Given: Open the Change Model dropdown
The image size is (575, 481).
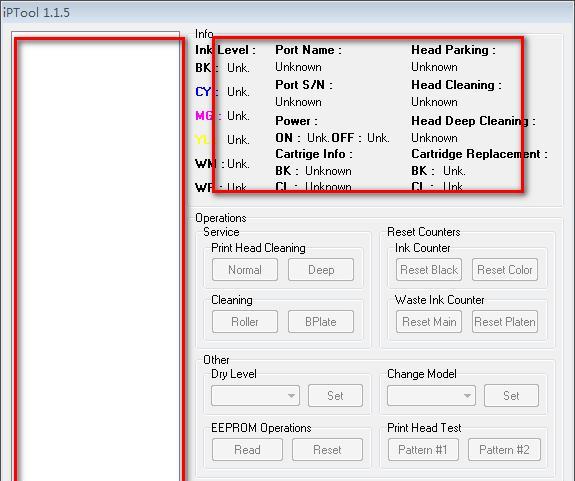Looking at the screenshot, I should pos(431,396).
